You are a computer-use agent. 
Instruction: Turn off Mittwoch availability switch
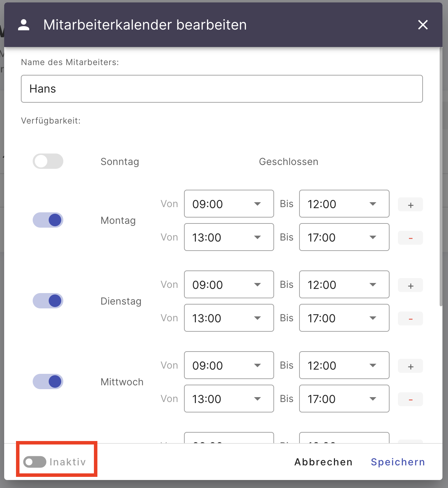(x=48, y=382)
